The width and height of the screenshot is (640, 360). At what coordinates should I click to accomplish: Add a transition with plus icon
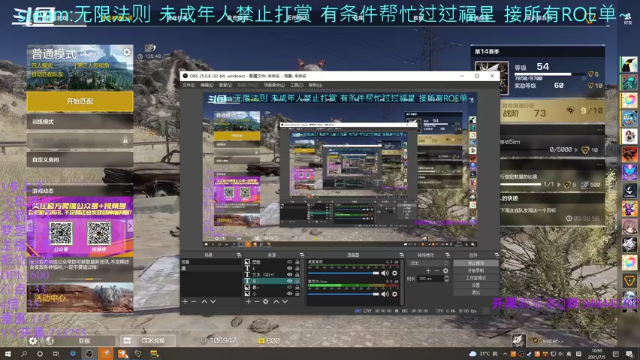click(x=428, y=271)
